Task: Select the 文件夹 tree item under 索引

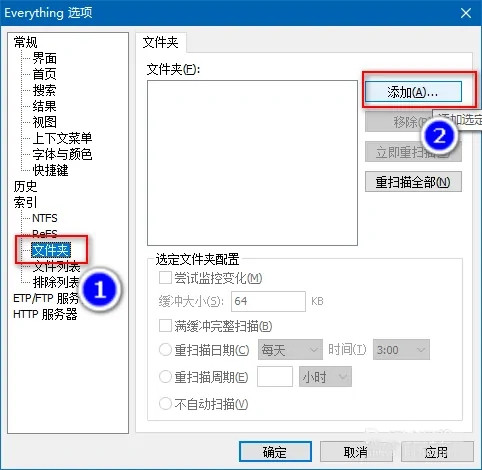Action: tap(51, 250)
